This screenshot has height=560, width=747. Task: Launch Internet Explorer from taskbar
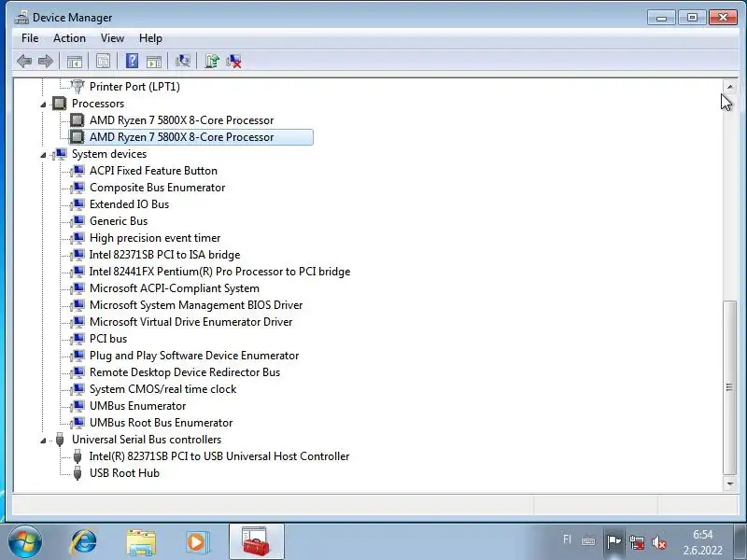click(84, 542)
